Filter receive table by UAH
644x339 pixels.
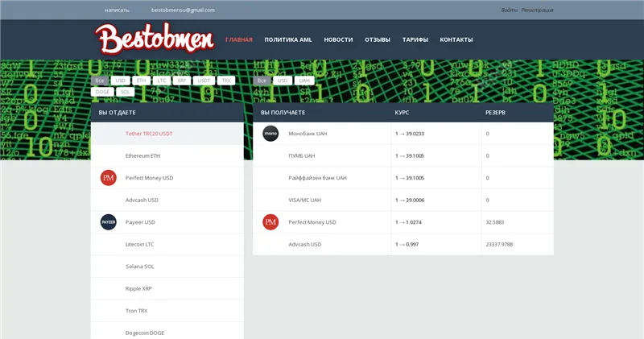click(304, 81)
